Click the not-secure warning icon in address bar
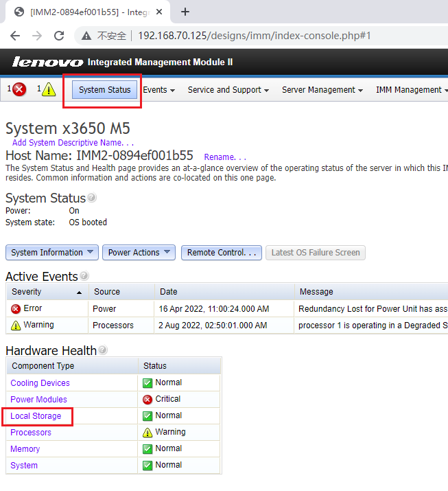 pyautogui.click(x=86, y=36)
